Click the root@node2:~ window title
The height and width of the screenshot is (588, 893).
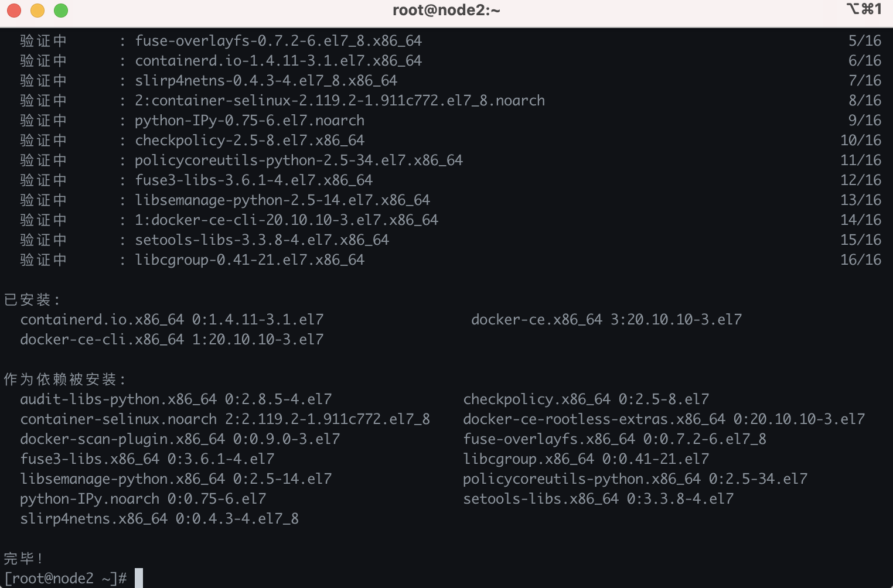[446, 11]
